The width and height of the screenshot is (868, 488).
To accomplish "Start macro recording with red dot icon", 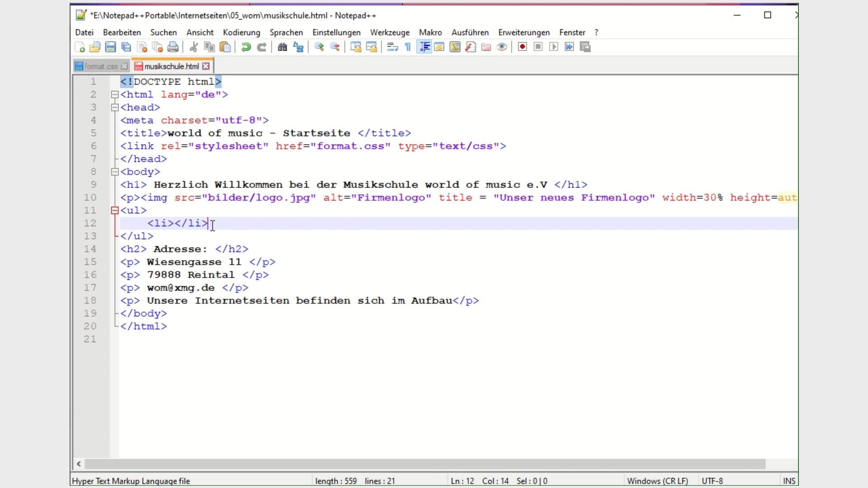I will (x=523, y=47).
